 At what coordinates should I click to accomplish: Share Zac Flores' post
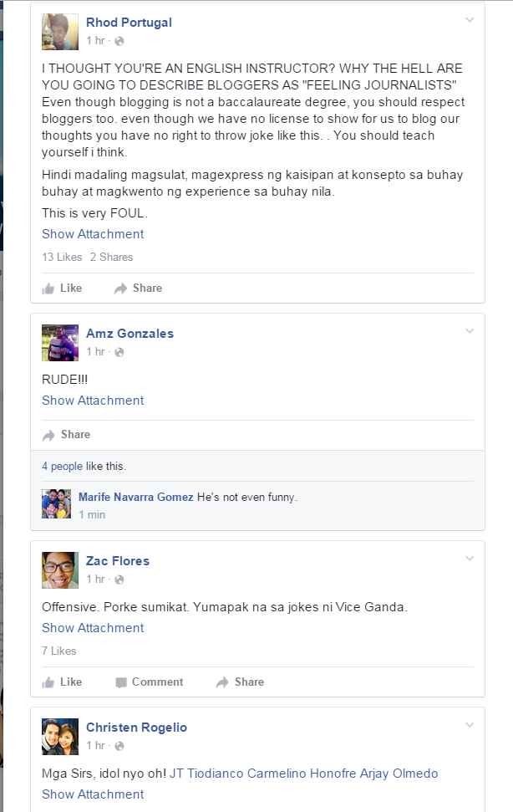tap(240, 682)
